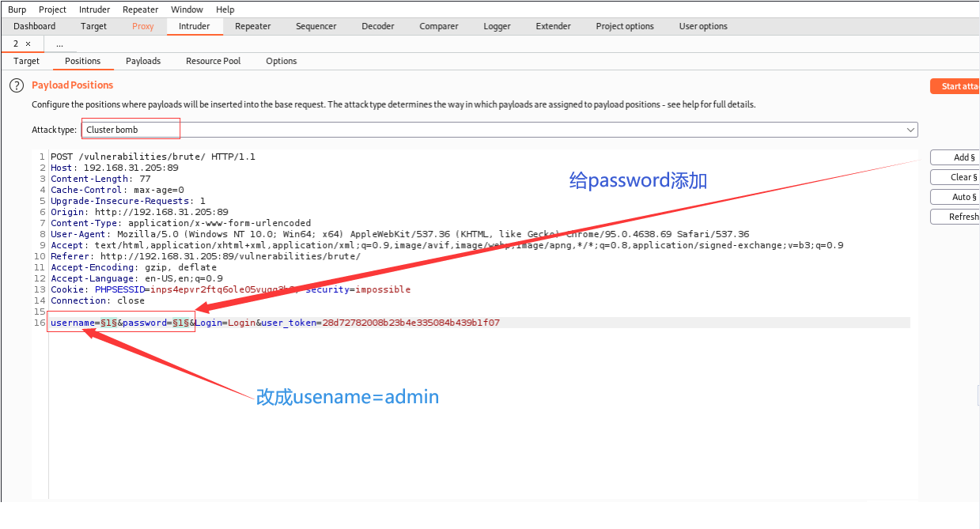
Task: Open the Project options tab
Action: pyautogui.click(x=625, y=26)
